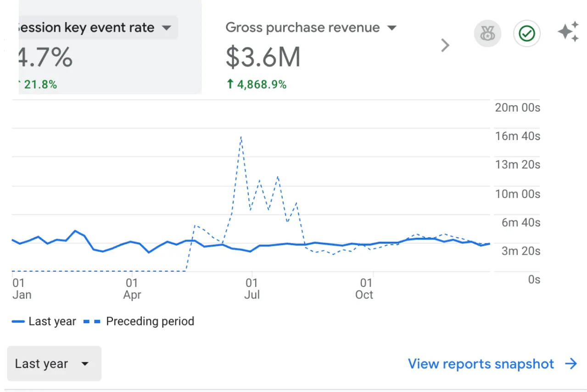
Task: Click the $3.6M revenue value
Action: pyautogui.click(x=263, y=57)
